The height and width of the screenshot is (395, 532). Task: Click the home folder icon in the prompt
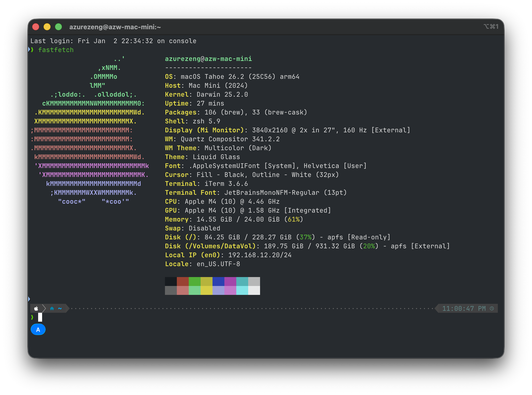pos(52,309)
